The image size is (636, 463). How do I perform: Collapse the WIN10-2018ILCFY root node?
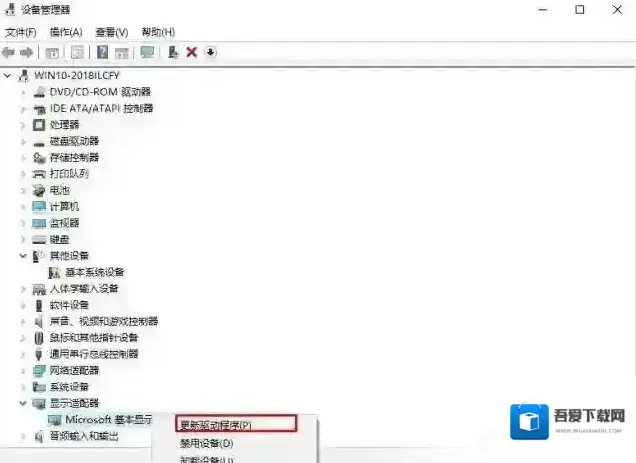pos(7,75)
